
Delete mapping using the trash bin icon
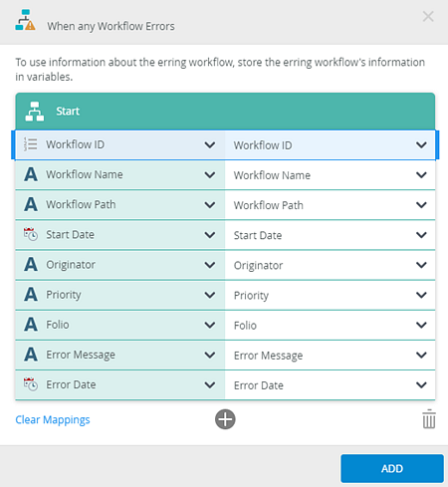pyautogui.click(x=429, y=419)
